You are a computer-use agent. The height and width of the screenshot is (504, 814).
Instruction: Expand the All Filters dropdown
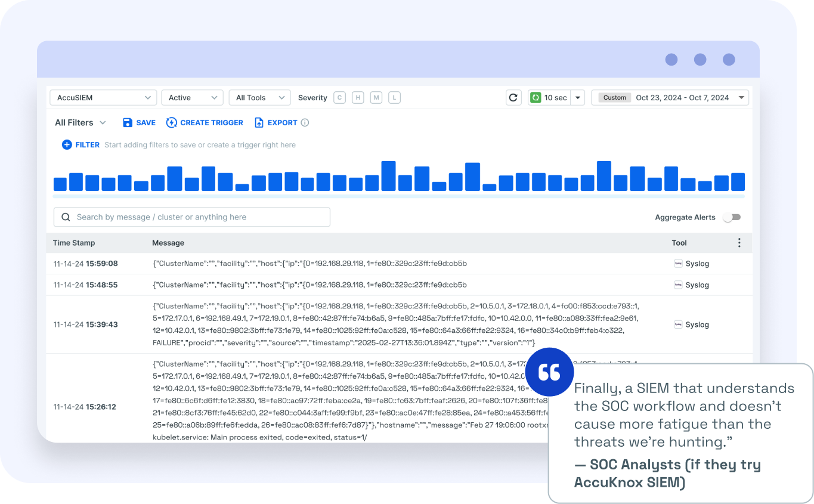pos(81,123)
